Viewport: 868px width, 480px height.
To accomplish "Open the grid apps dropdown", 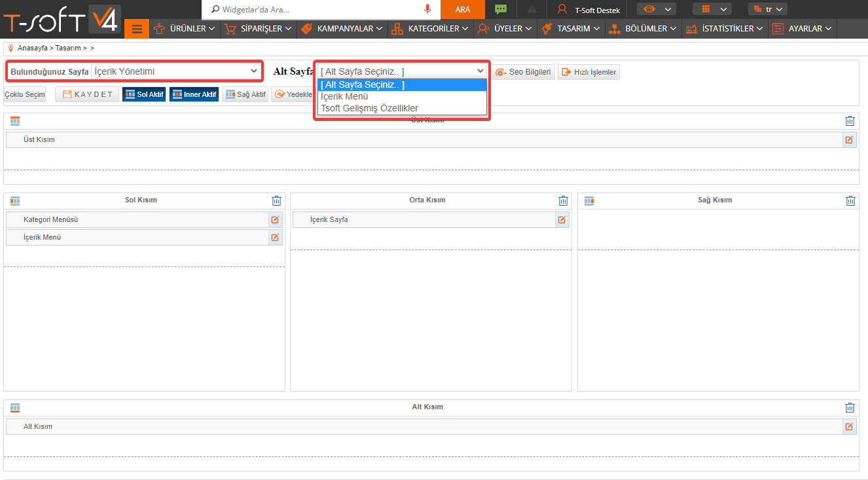I will (712, 9).
